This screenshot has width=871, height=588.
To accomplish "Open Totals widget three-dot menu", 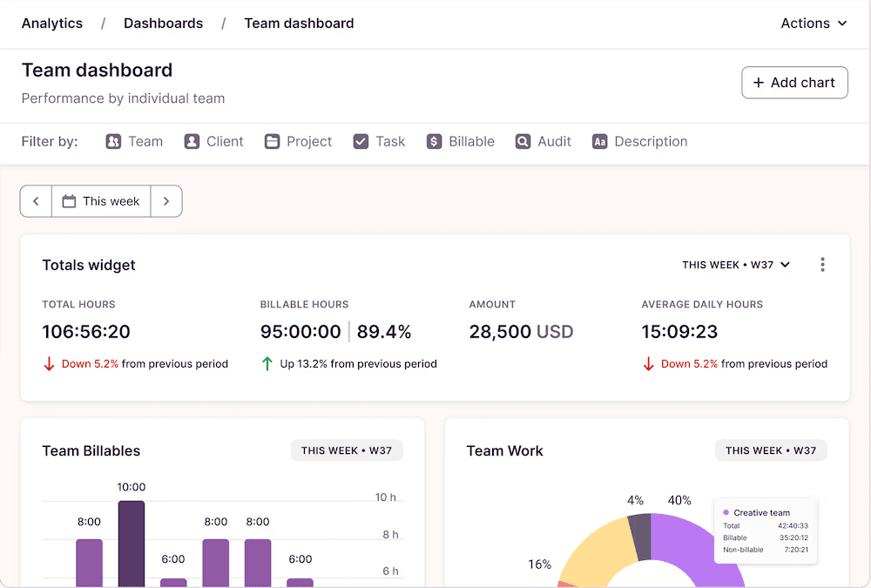I will coord(822,265).
